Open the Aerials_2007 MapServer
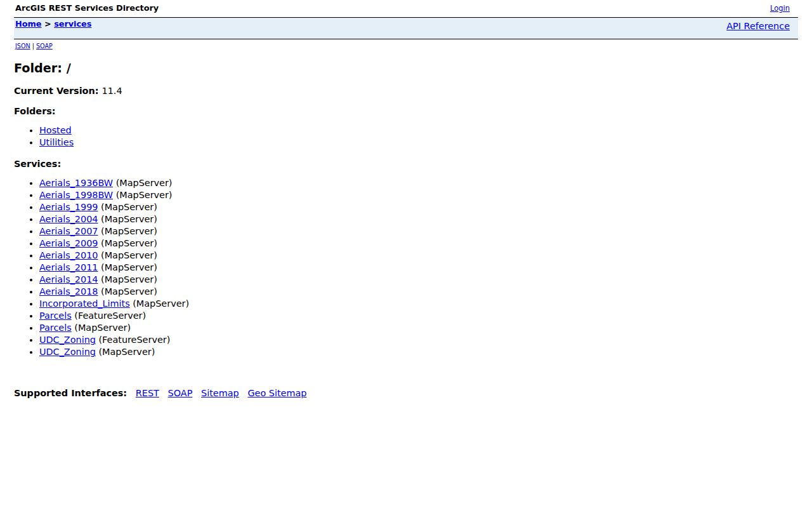812x508 pixels. coord(69,231)
